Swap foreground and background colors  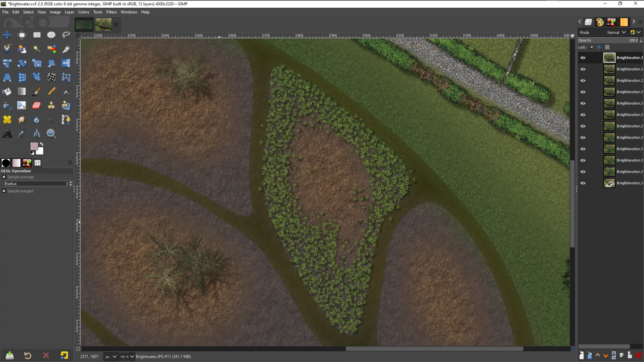pyautogui.click(x=42, y=144)
